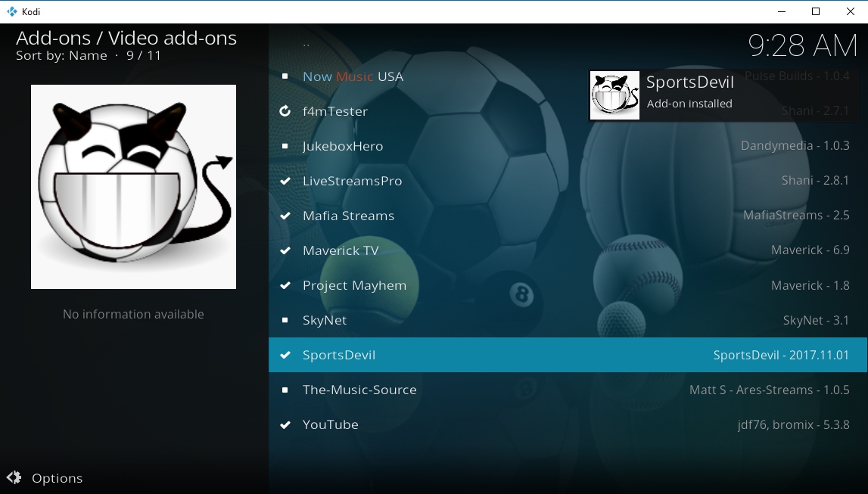Click the 'SkyNet - 3.1' version text
Viewport: 868px width, 494px height.
[816, 320]
